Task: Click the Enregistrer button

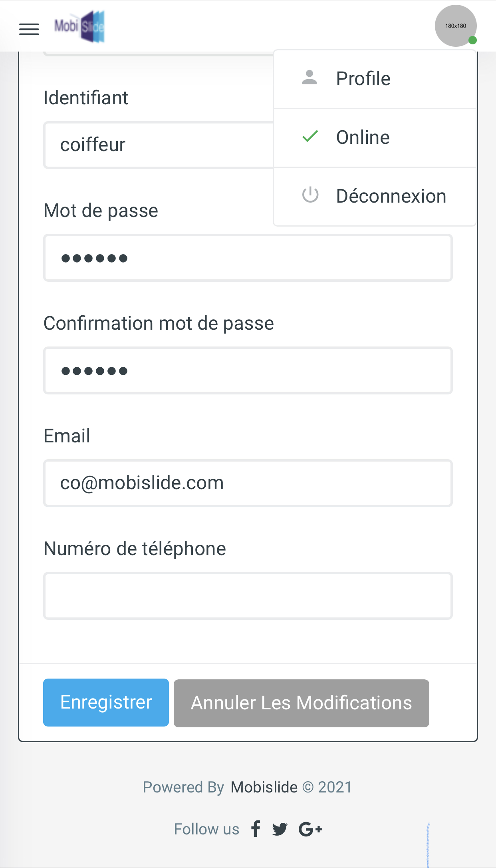Action: coord(106,703)
